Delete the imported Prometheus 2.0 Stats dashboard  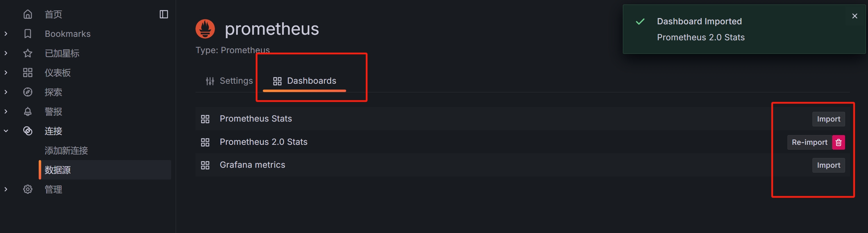click(838, 142)
